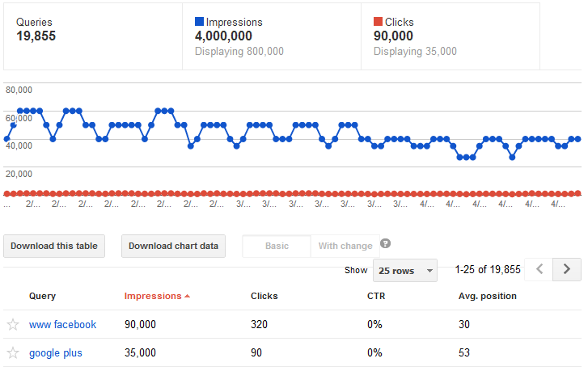Click Download this table button
Image resolution: width=588 pixels, height=371 pixels.
click(54, 246)
